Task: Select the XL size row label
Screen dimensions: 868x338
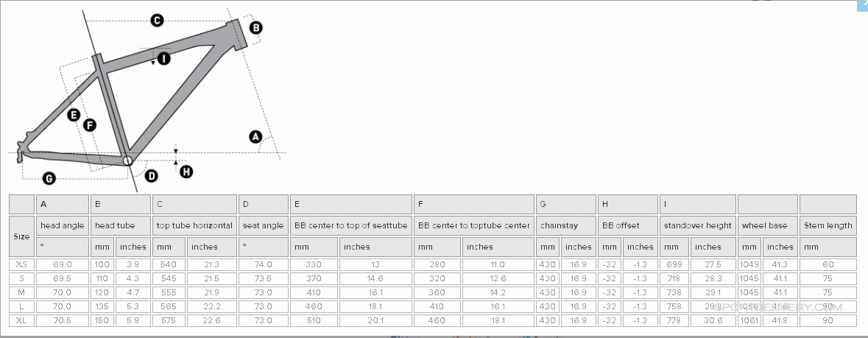Action: pyautogui.click(x=21, y=320)
